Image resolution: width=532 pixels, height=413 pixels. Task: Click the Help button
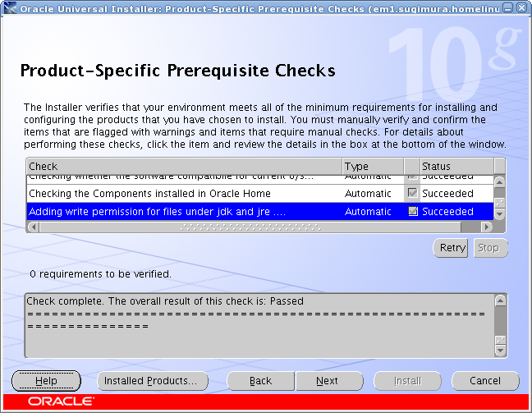(46, 381)
